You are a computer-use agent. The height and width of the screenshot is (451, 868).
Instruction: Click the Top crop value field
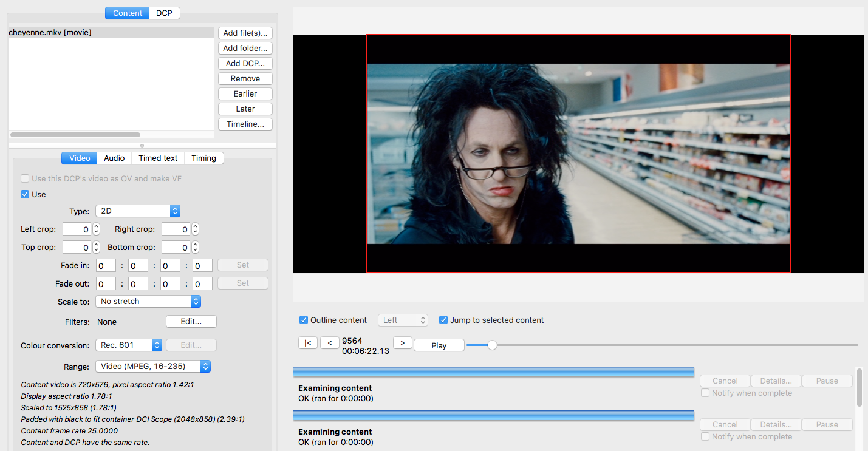(77, 247)
